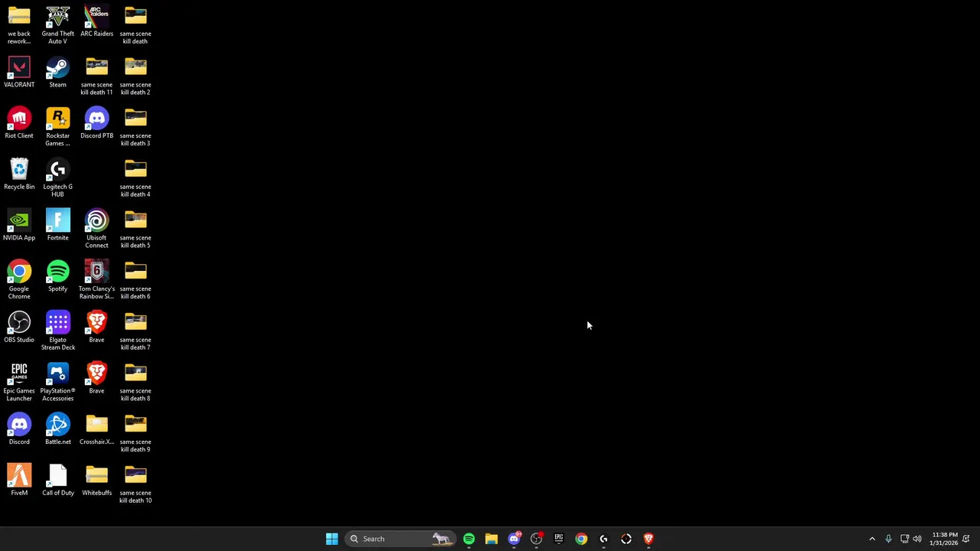This screenshot has height=551, width=980.
Task: Open the OBS Studio desktop shortcut
Action: [x=19, y=328]
